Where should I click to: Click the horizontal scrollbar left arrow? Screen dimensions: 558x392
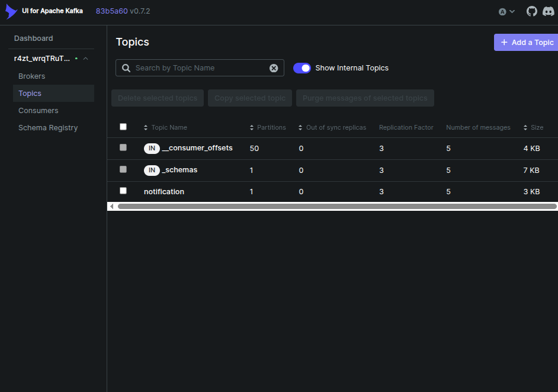coord(112,206)
